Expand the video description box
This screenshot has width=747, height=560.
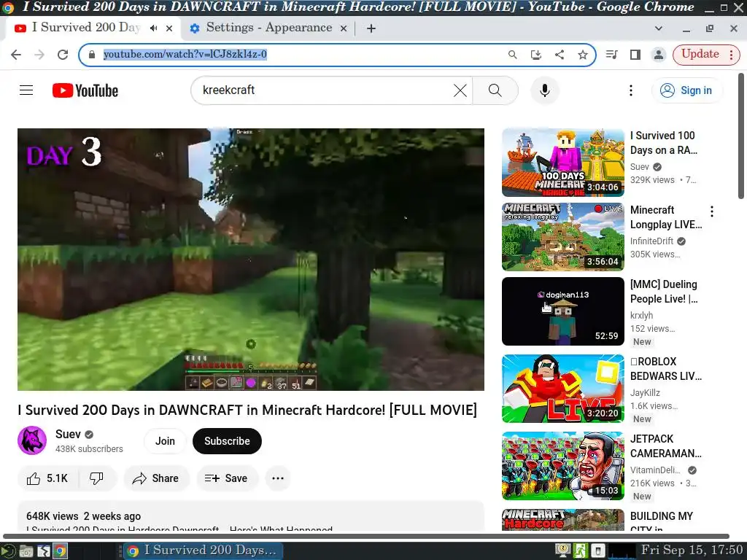coord(251,516)
